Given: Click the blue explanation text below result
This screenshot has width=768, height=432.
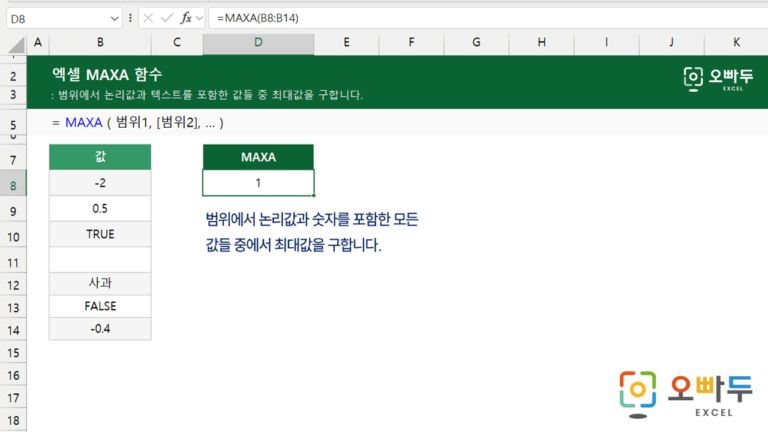Looking at the screenshot, I should 312,232.
